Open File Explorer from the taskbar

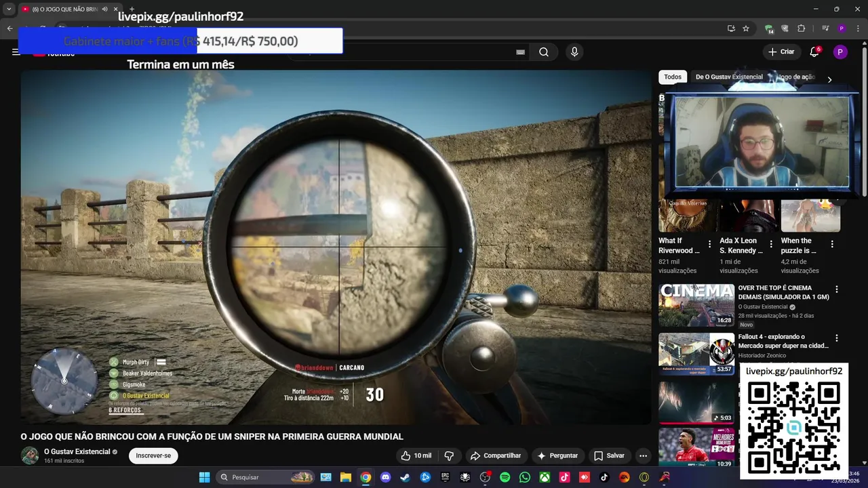pos(345,477)
